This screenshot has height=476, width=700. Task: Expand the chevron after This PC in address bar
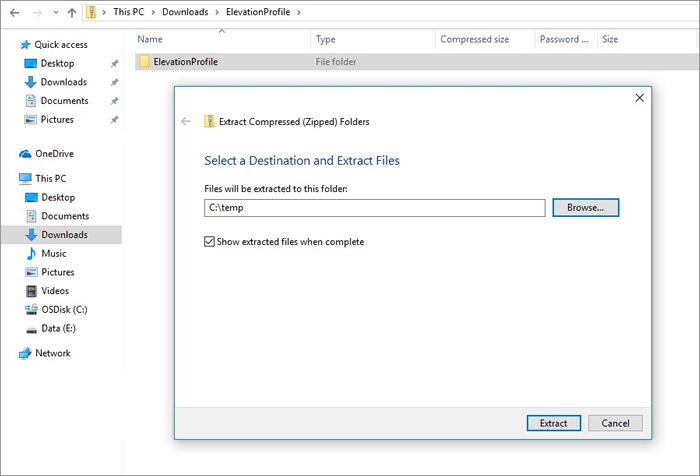coord(151,12)
